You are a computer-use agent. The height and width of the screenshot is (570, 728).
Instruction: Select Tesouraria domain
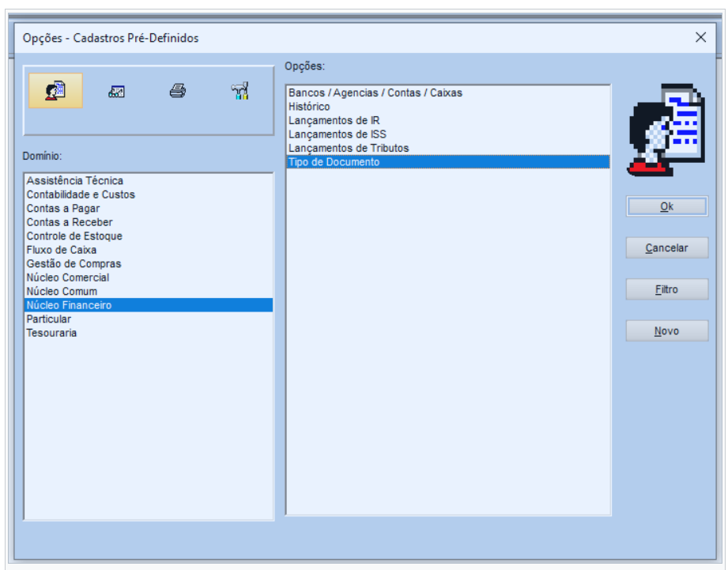[x=148, y=333]
